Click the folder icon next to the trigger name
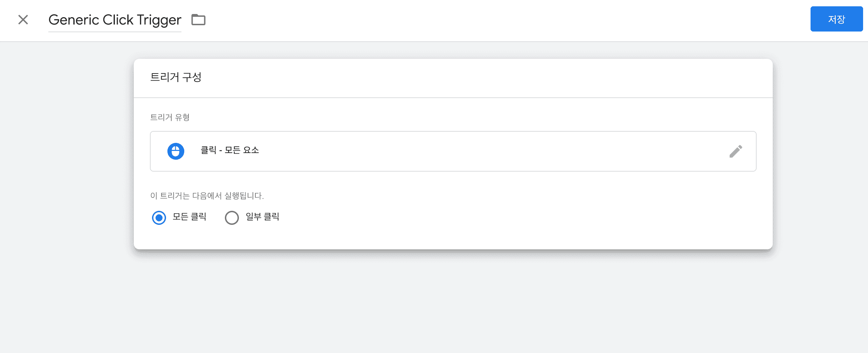The image size is (868, 353). coord(198,20)
